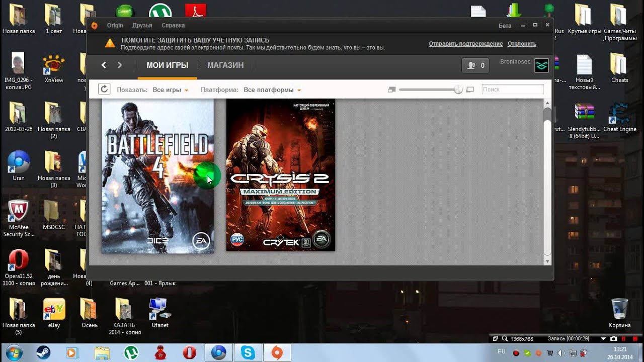Viewport: 644px width, 362px height.
Task: Click the Broninosec username
Action: (515, 61)
